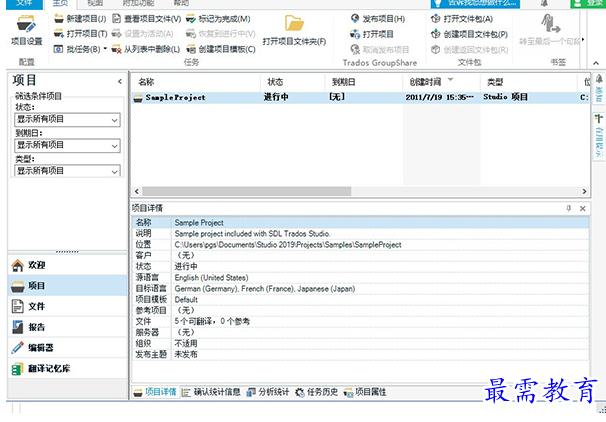Click 打开项目(T) in the ribbon
The width and height of the screenshot is (606, 422).
click(x=80, y=34)
